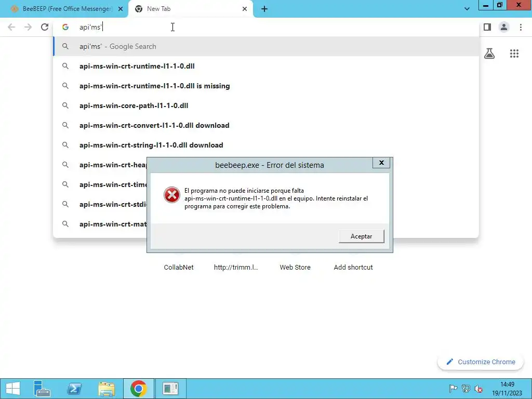Image resolution: width=532 pixels, height=399 pixels.
Task: Close the beebeep.exe error dialog
Action: tap(381, 163)
